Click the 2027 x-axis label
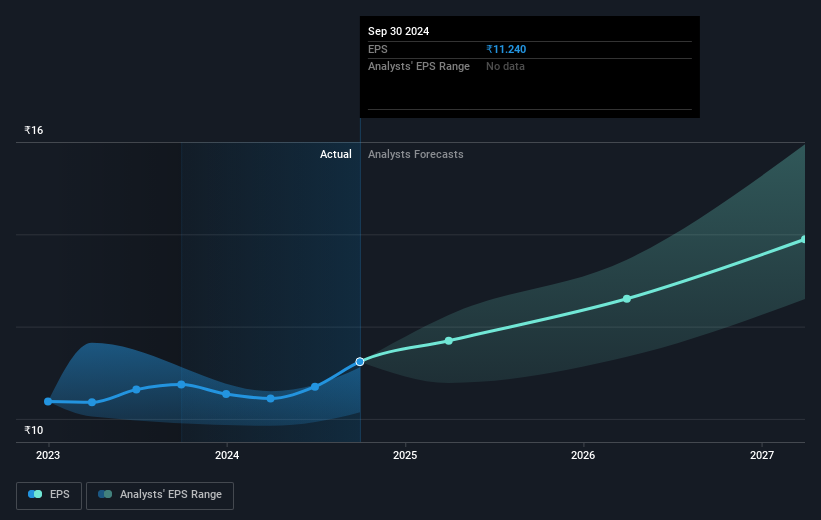821x520 pixels. click(762, 455)
